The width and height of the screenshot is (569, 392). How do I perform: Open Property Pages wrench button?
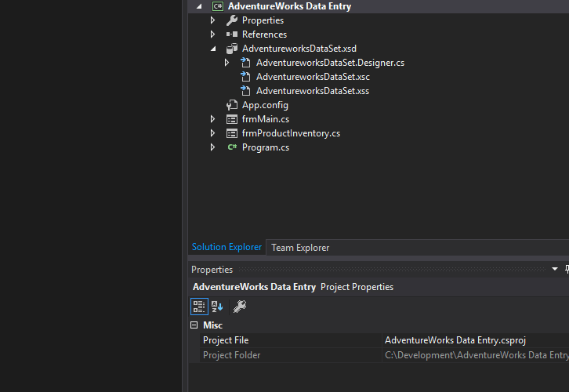240,307
